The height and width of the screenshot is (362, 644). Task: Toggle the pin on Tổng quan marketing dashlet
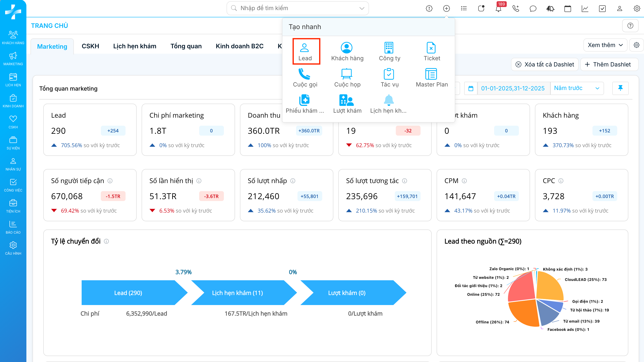[x=620, y=88]
